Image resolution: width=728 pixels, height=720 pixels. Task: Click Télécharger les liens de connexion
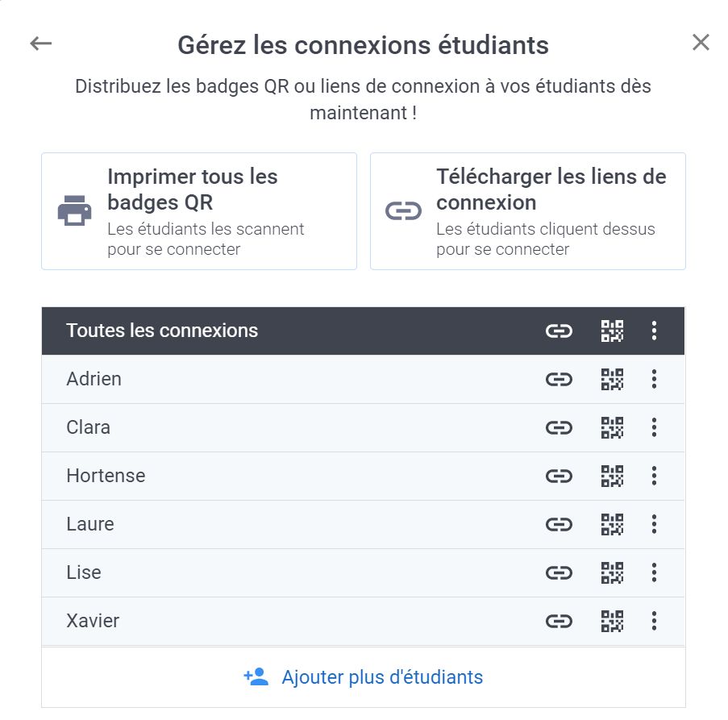528,211
